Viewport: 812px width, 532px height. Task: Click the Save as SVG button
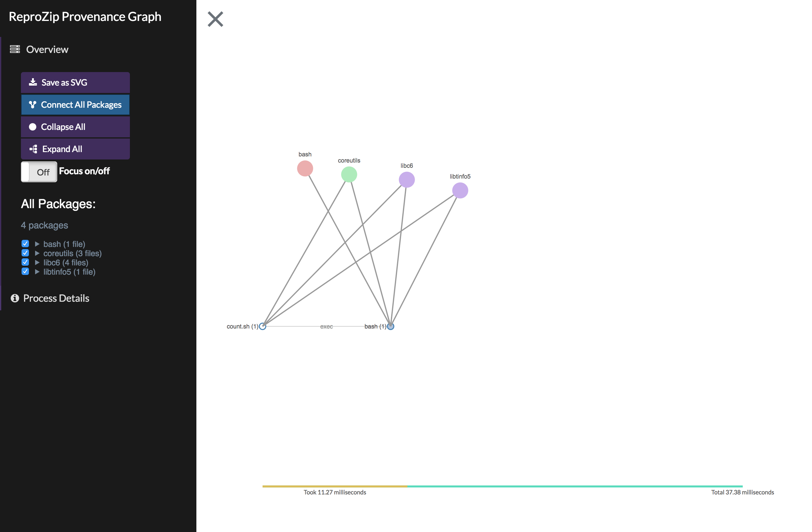[75, 83]
